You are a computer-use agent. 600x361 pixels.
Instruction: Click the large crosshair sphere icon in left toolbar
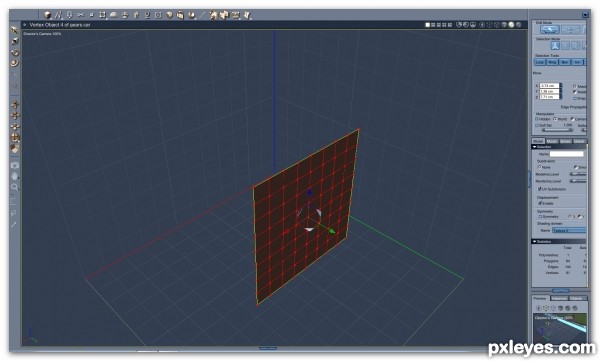point(15,137)
